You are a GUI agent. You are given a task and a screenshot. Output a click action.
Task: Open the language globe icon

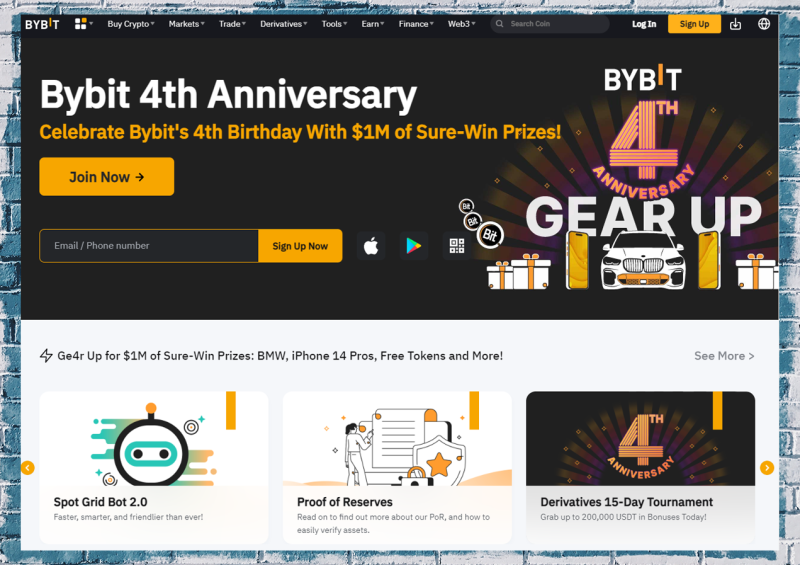[764, 23]
